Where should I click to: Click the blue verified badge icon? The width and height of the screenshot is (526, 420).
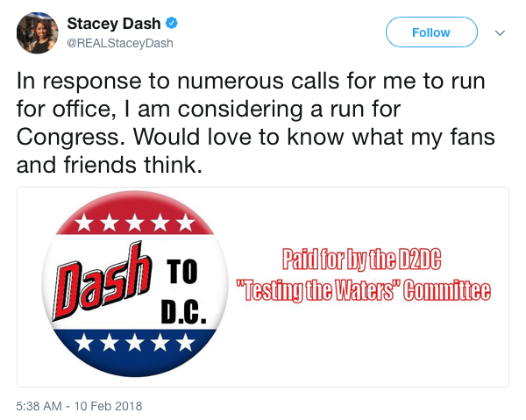172,24
